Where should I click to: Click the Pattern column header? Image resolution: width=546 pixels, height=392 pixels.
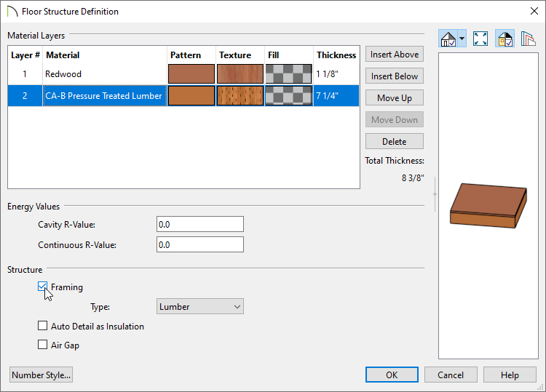pyautogui.click(x=191, y=55)
